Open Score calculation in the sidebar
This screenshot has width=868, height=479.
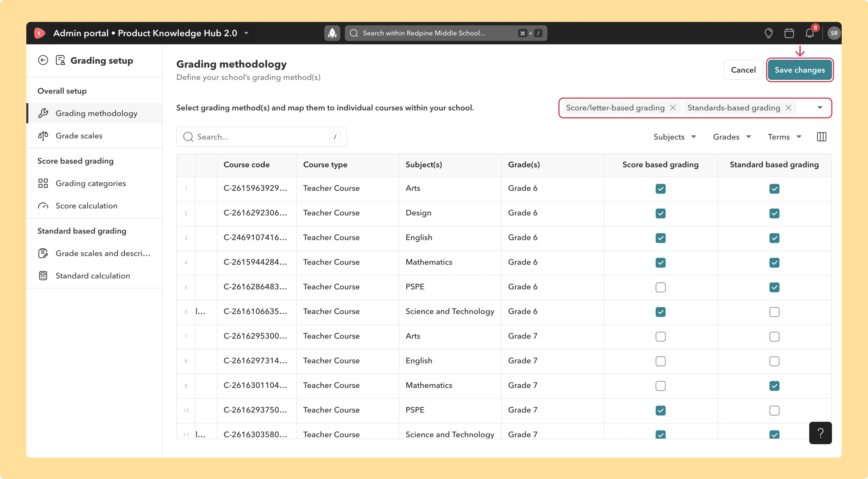pyautogui.click(x=94, y=206)
